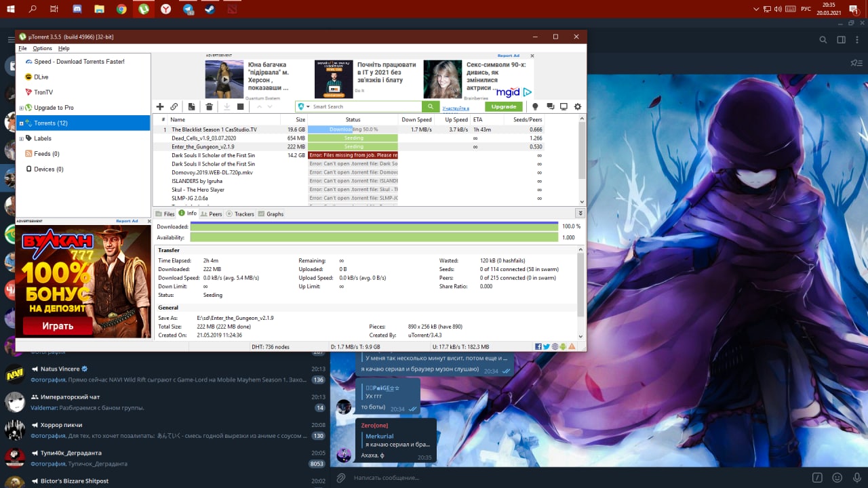Open the File menu
This screenshot has height=488, width=868.
pyautogui.click(x=23, y=48)
